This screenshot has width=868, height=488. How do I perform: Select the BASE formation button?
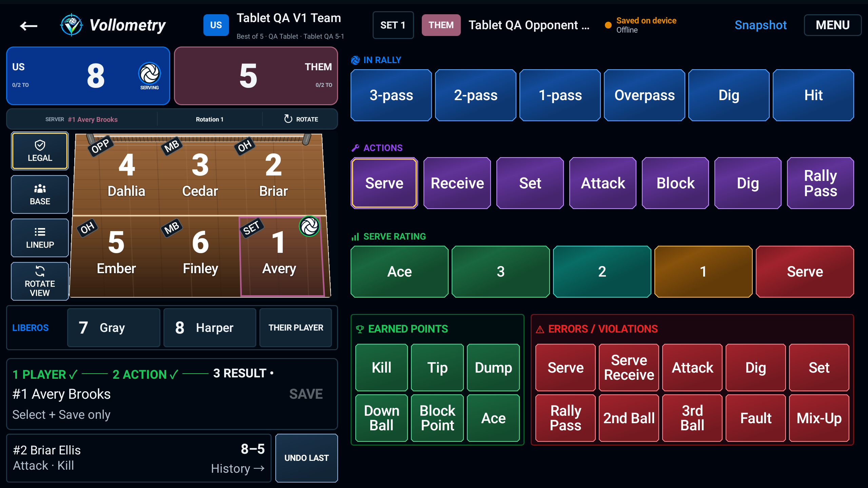click(40, 194)
